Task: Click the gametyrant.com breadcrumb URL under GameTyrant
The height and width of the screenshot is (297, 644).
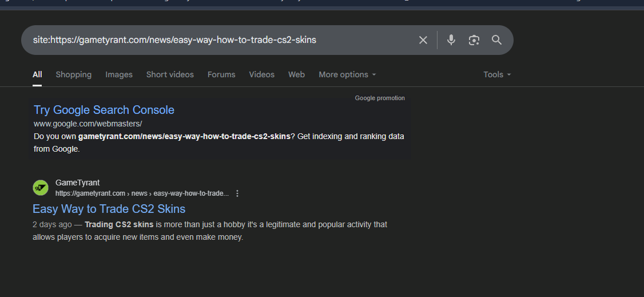Action: pos(142,193)
